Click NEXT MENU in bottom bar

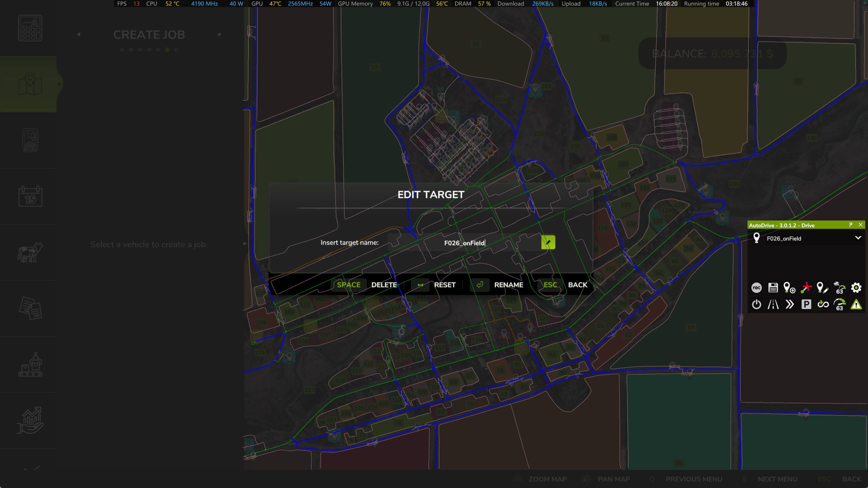[778, 479]
